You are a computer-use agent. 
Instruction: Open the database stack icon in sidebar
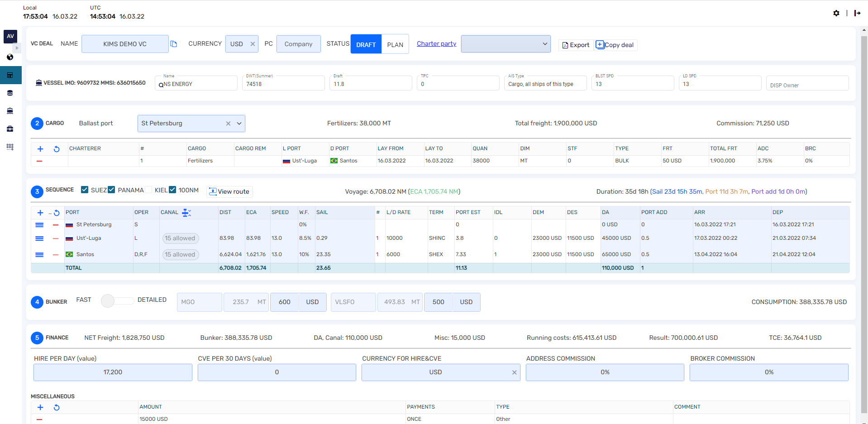[10, 93]
